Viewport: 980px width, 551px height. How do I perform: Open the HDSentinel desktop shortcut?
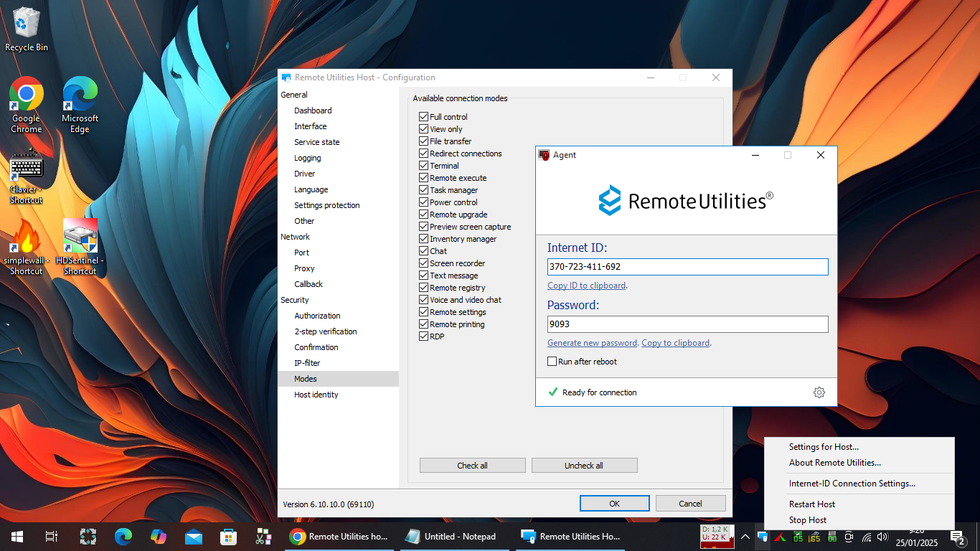click(80, 247)
